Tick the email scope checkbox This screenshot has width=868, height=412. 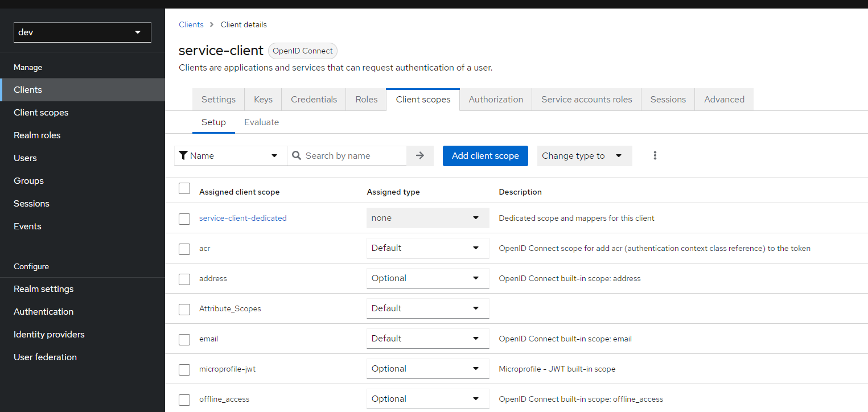pos(184,339)
